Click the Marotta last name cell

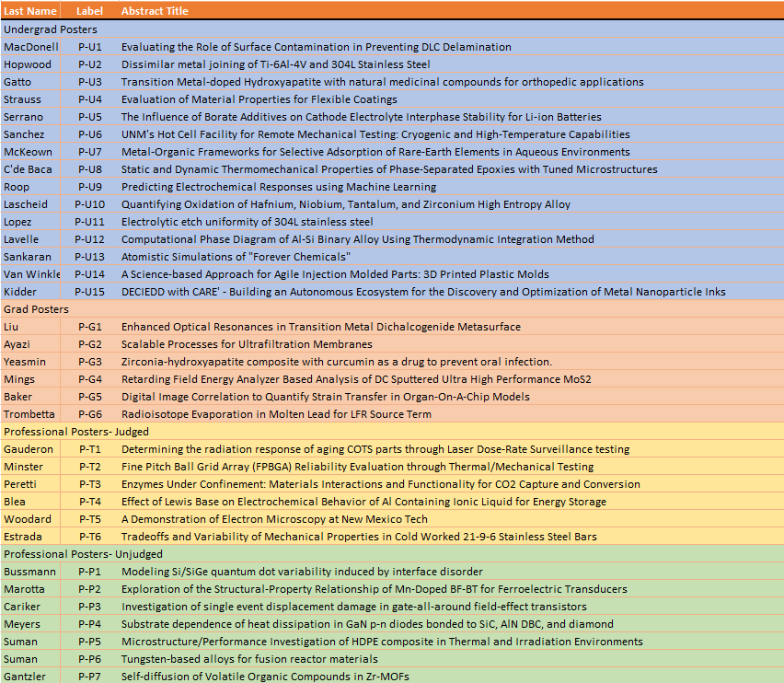coord(30,589)
